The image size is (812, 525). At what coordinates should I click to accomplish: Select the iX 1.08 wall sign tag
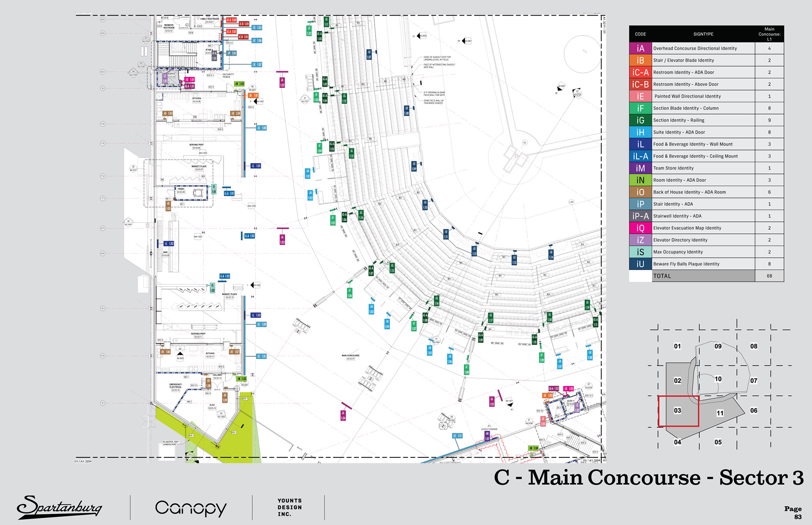[x=261, y=128]
